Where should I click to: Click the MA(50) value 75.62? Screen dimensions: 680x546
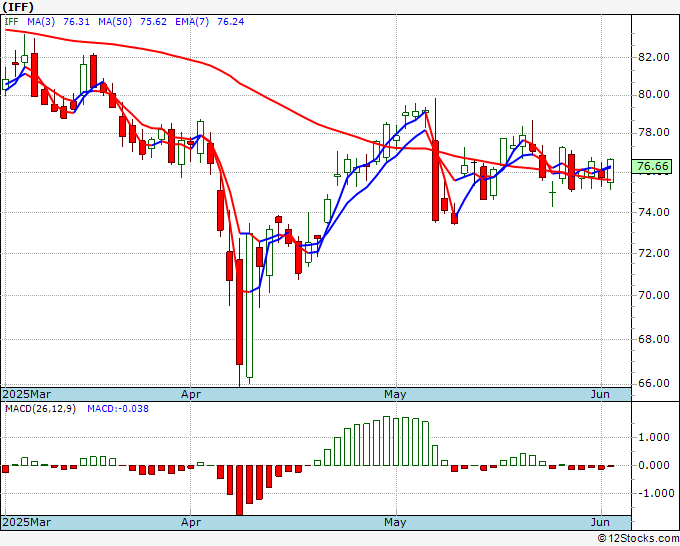pos(153,22)
